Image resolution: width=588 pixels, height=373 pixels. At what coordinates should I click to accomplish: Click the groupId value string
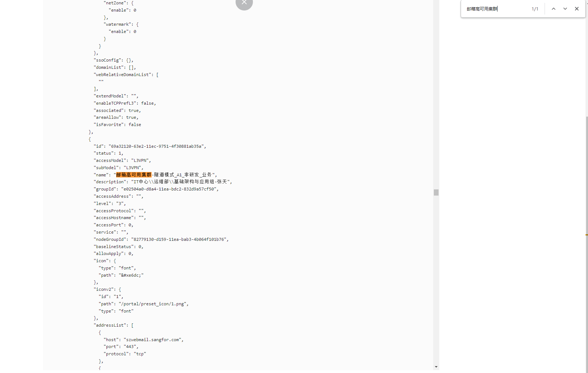pyautogui.click(x=170, y=189)
